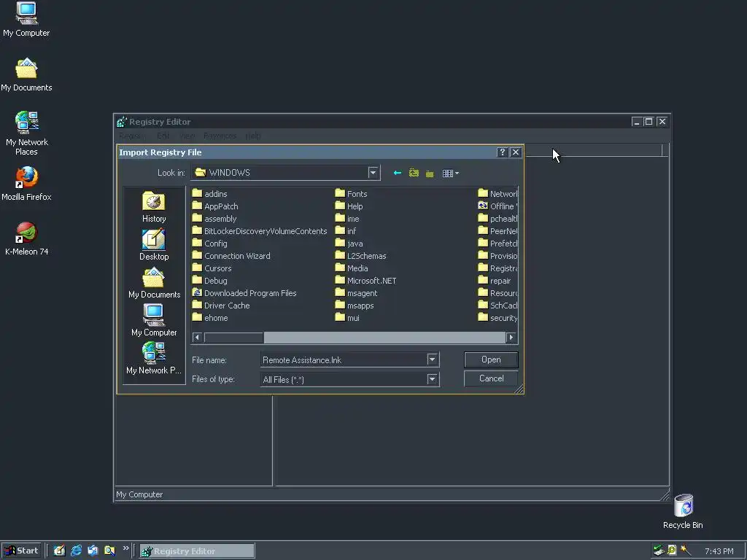Screen dimensions: 747x560
Task: Select the Media folder
Action: tap(351, 268)
